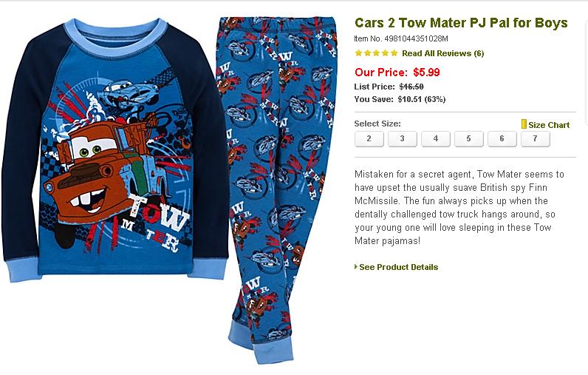Viewport: 588px width, 375px height.
Task: Select size 5
Action: coord(469,139)
